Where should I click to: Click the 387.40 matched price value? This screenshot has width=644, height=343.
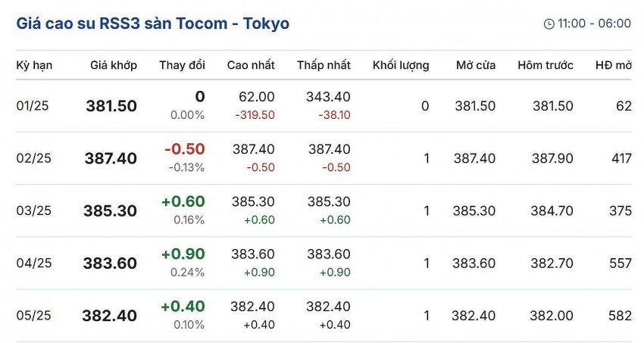(111, 158)
